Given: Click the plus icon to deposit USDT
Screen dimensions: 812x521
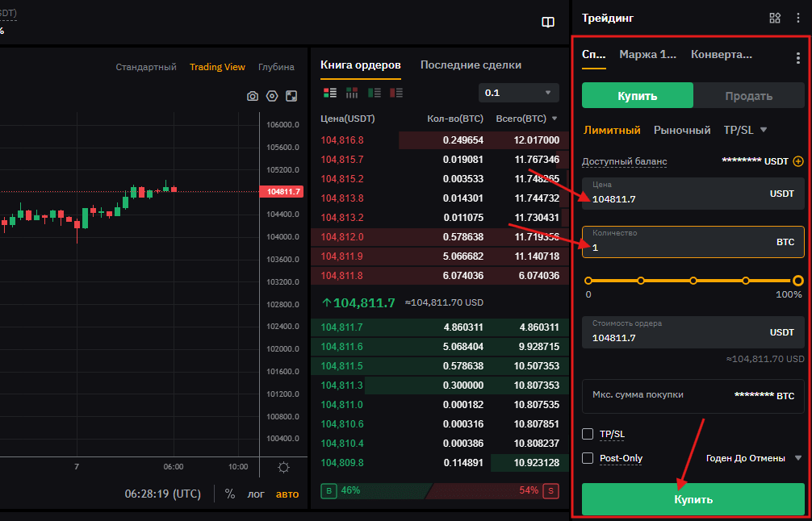Looking at the screenshot, I should tap(798, 161).
